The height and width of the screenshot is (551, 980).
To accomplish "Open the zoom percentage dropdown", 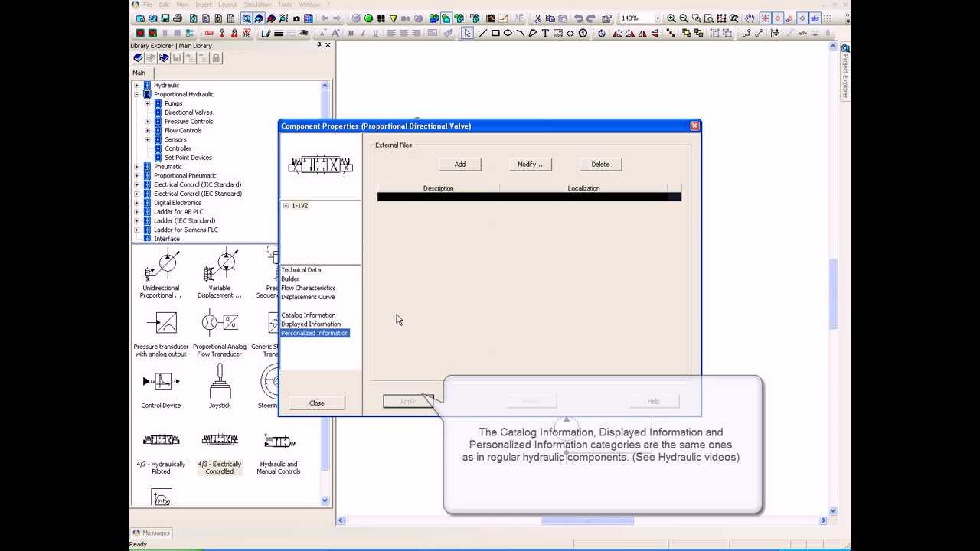I will click(x=658, y=18).
